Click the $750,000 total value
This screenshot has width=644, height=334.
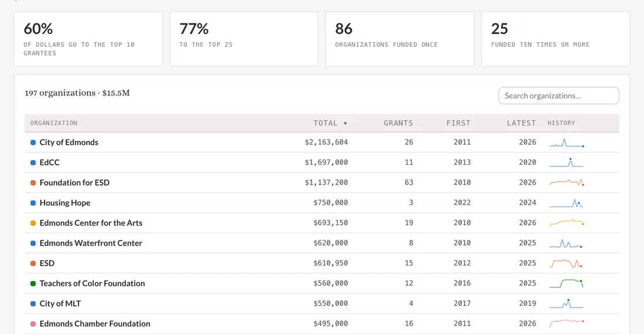(331, 203)
